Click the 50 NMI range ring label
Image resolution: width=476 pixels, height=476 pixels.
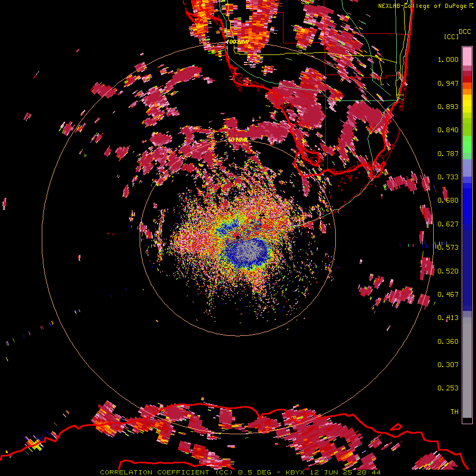click(x=238, y=140)
